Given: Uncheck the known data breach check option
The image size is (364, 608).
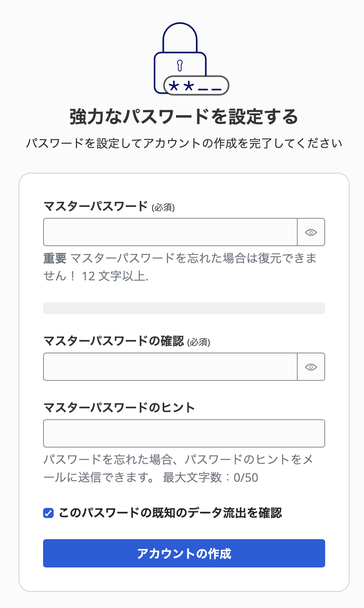Looking at the screenshot, I should (48, 513).
